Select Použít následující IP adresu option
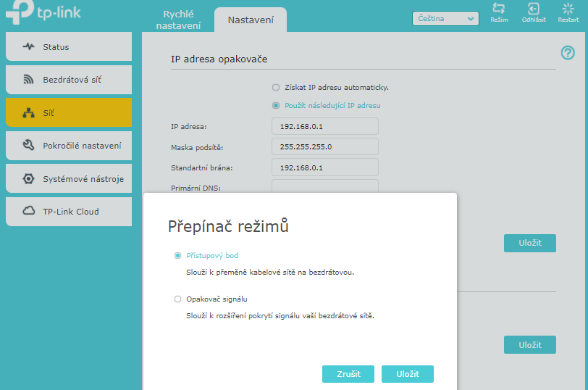Image resolution: width=588 pixels, height=390 pixels. point(276,105)
